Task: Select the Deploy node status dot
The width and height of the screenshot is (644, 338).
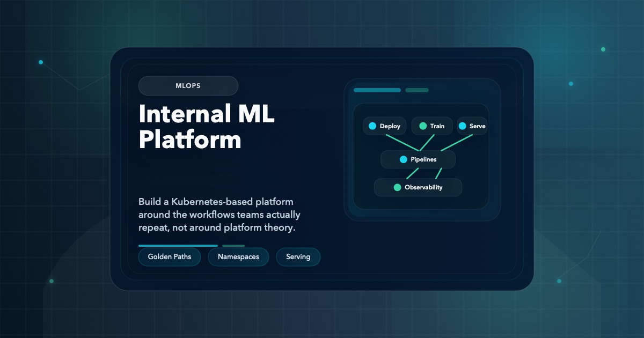Action: point(373,126)
